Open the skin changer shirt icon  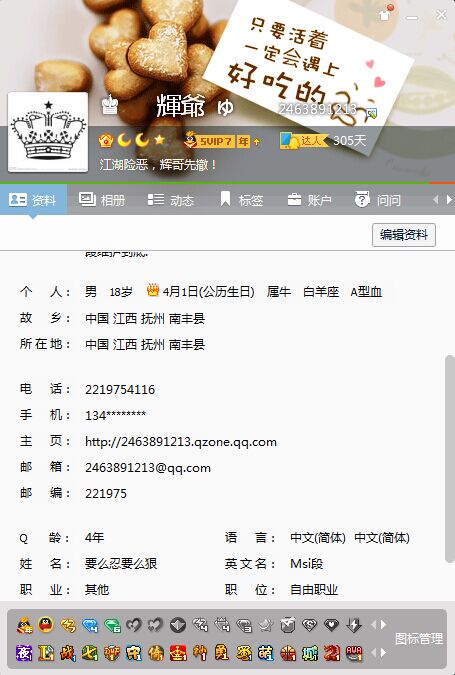click(x=385, y=14)
